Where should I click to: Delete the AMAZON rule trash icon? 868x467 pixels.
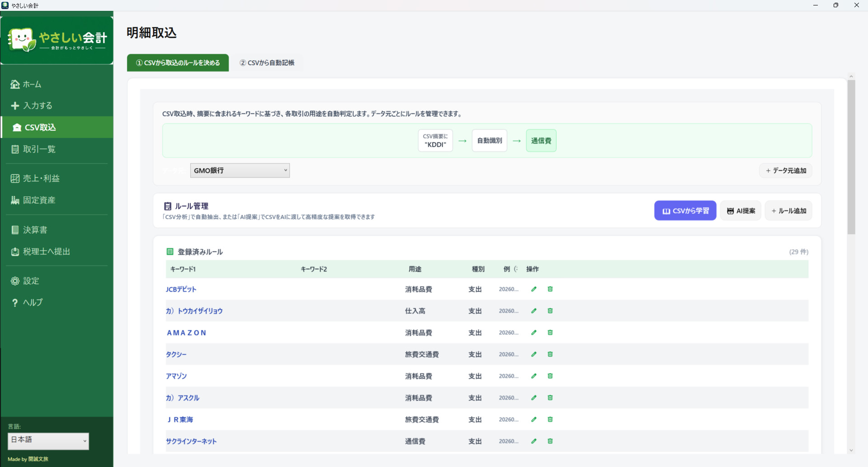(550, 333)
